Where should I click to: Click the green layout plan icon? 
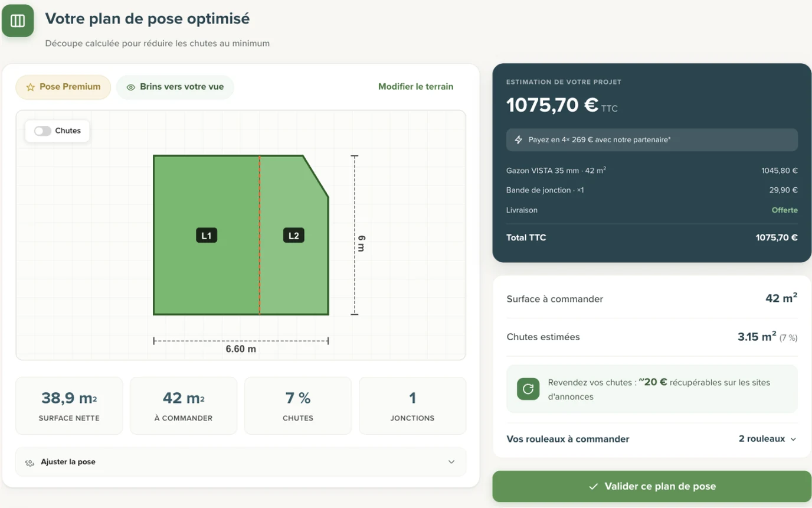(18, 21)
